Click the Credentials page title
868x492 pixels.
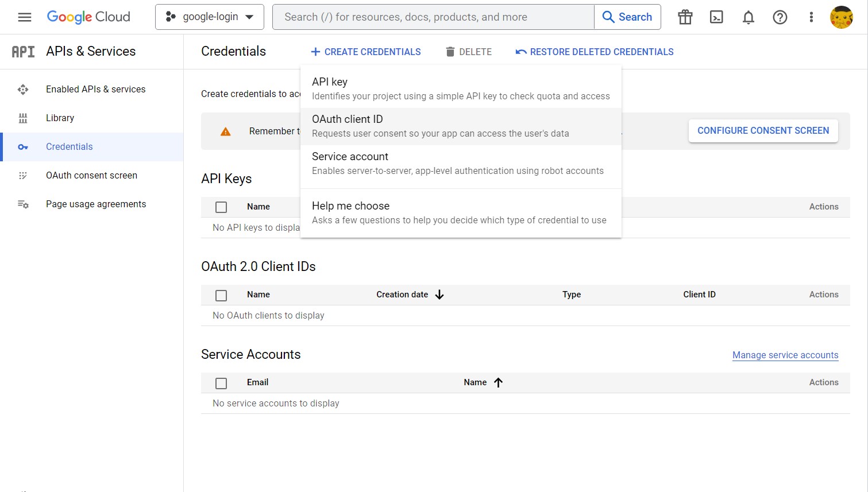[233, 51]
